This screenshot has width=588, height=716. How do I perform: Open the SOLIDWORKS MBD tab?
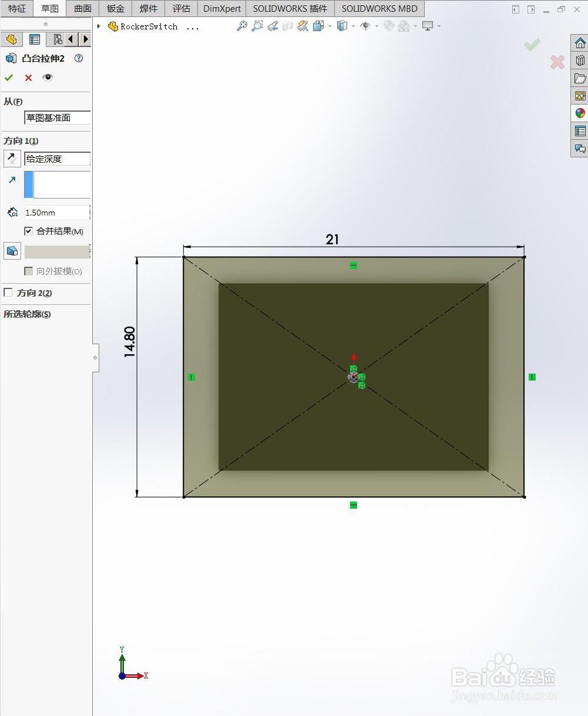pos(379,8)
